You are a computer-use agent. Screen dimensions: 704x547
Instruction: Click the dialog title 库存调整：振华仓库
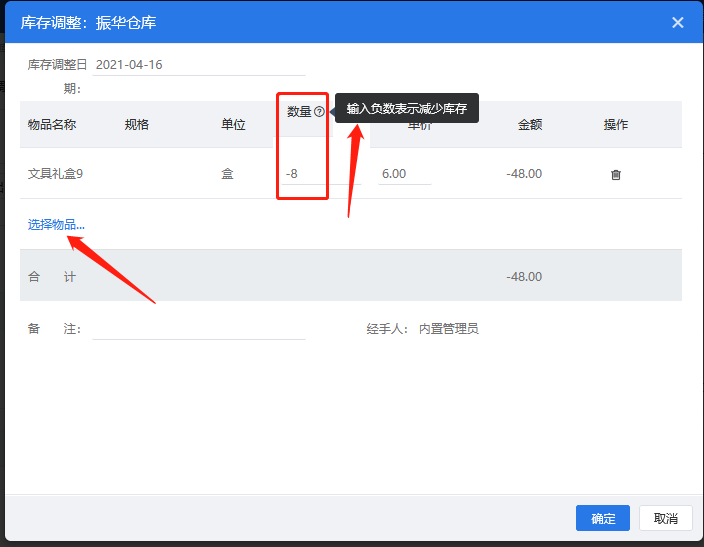click(88, 22)
